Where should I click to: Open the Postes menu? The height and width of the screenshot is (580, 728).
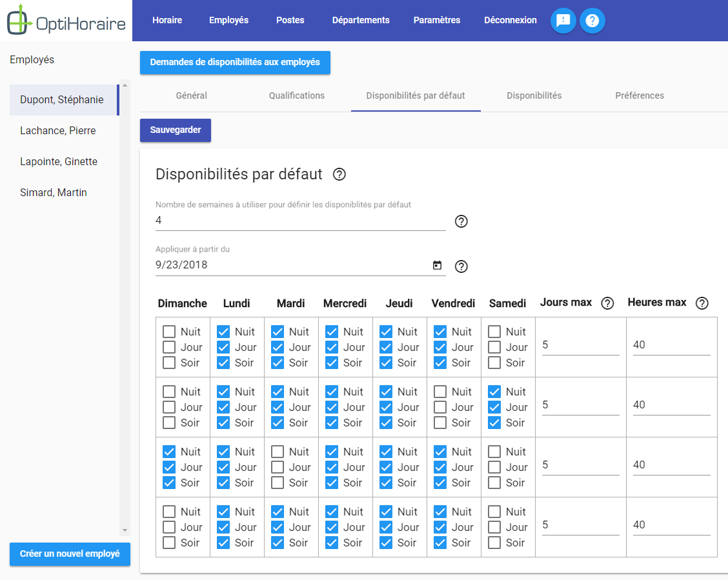point(290,21)
